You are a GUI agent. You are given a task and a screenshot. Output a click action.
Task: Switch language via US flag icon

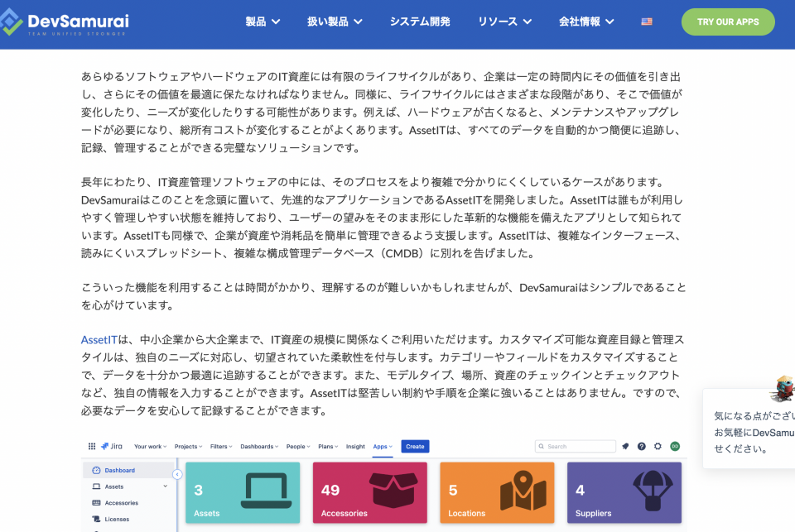click(647, 22)
